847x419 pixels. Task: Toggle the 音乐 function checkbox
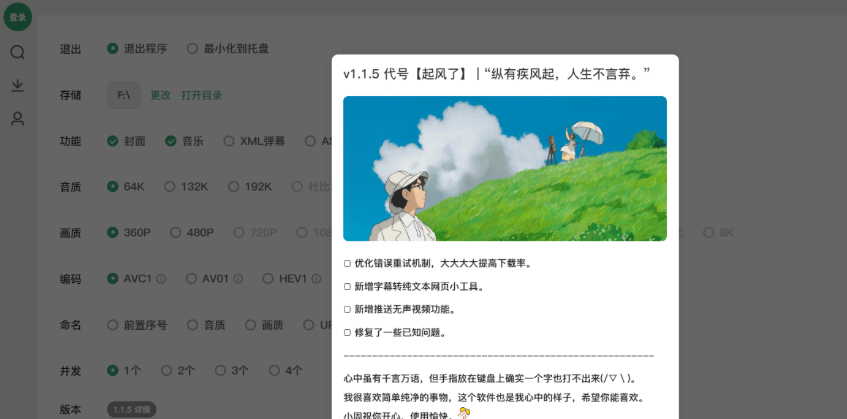pos(184,141)
